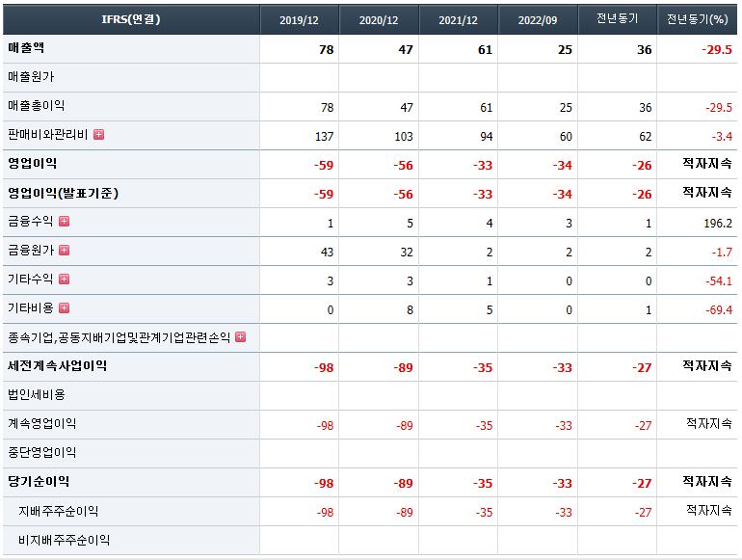Click the 2021/12 column header

tap(458, 19)
